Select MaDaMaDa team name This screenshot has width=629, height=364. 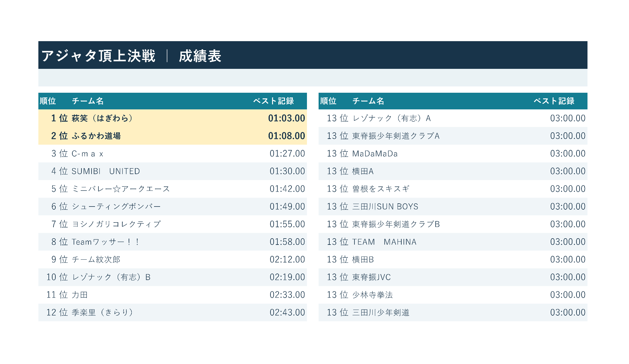(x=375, y=153)
